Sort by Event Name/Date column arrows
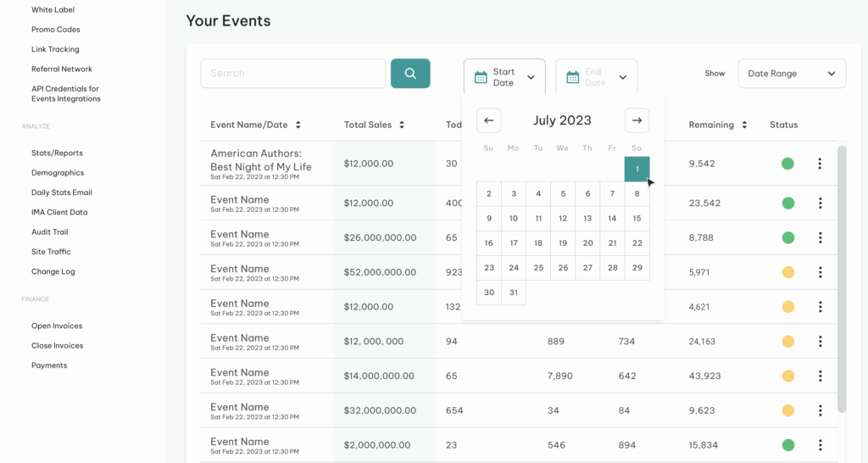The image size is (868, 463). point(297,125)
